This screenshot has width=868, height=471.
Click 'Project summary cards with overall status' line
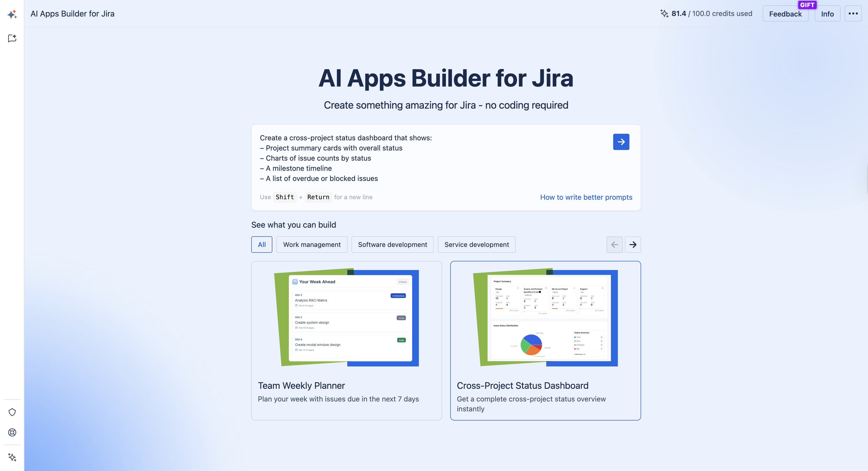click(x=331, y=148)
